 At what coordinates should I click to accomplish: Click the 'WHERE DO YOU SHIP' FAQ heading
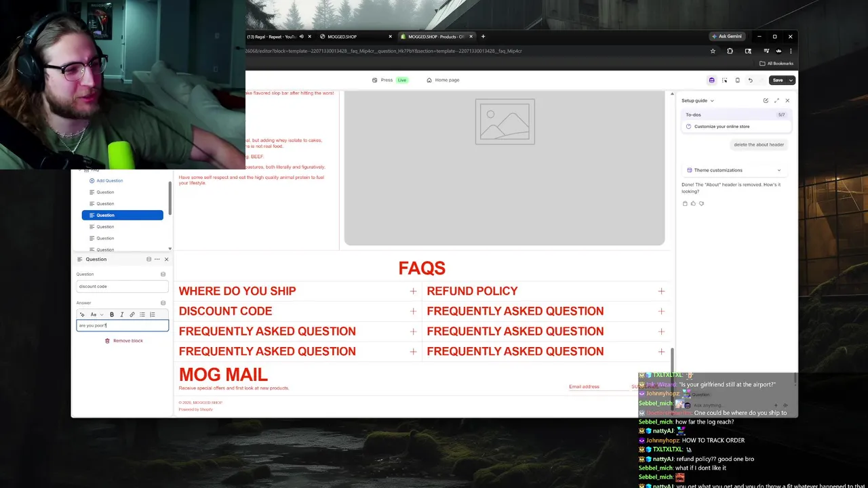(x=237, y=291)
